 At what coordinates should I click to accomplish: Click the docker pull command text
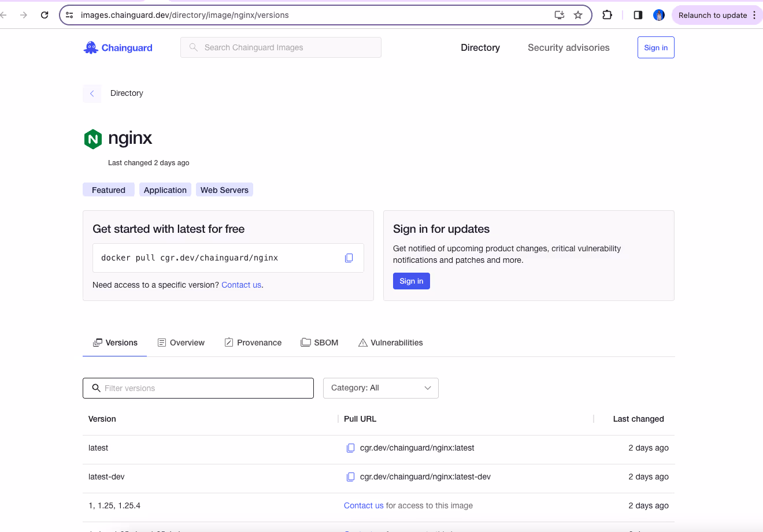(x=190, y=258)
